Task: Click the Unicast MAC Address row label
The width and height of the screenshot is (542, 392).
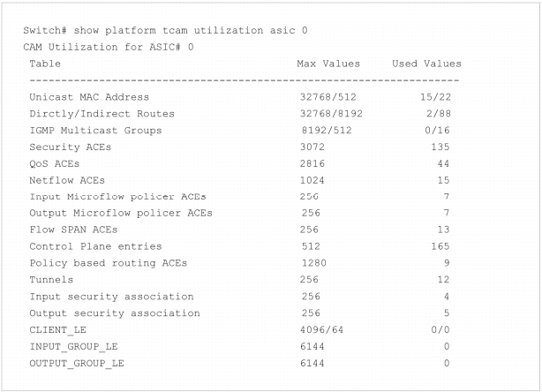Action: 89,97
